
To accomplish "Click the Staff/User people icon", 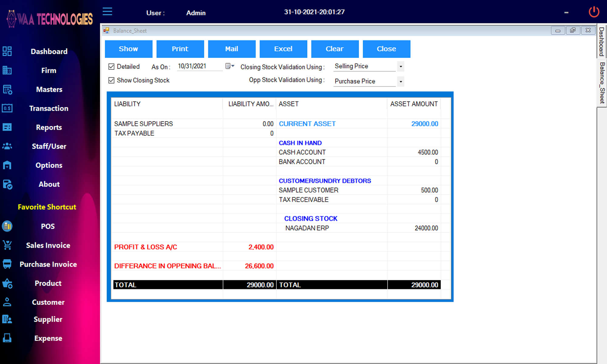I will [x=7, y=146].
